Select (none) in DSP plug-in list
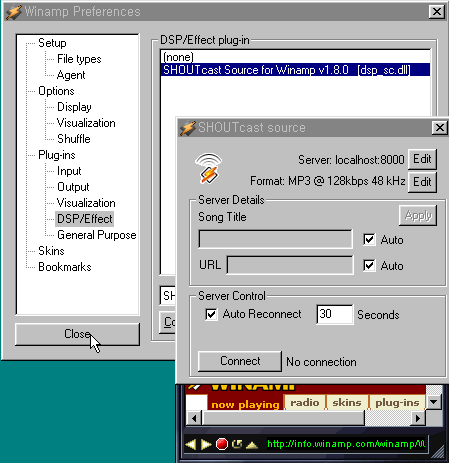Viewport: 449px width, 463px height. [295, 57]
